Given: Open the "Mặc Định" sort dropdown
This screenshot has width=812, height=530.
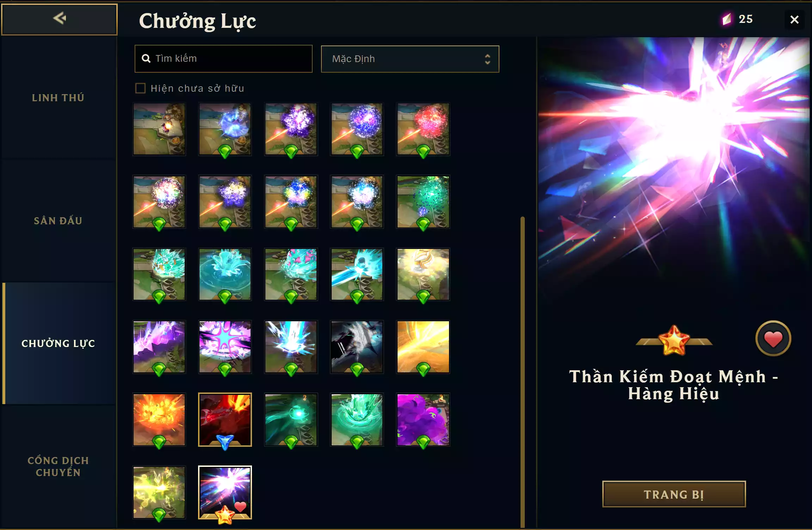Looking at the screenshot, I should [x=410, y=59].
